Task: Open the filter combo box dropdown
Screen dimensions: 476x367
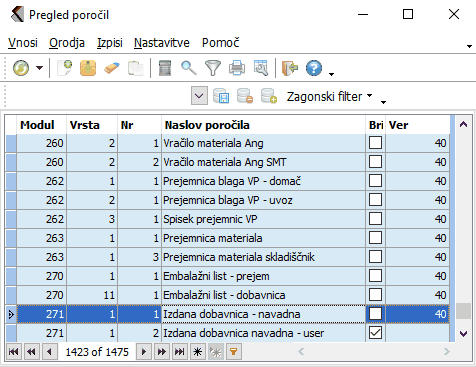Action: 199,96
